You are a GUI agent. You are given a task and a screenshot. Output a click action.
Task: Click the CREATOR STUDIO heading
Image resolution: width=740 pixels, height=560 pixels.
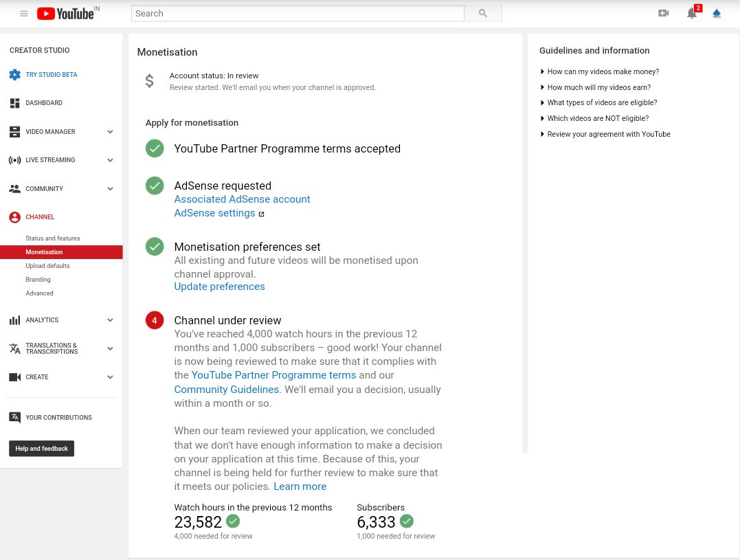tap(40, 50)
